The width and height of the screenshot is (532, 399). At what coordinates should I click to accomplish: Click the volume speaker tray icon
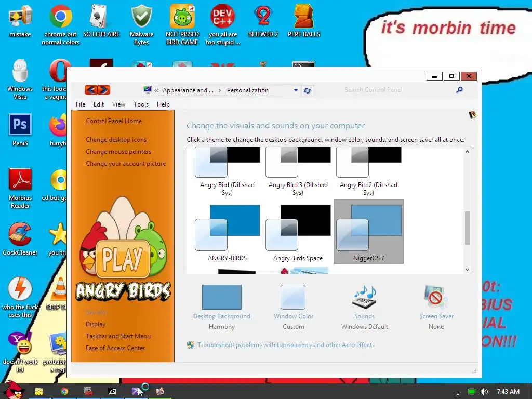coord(484,392)
